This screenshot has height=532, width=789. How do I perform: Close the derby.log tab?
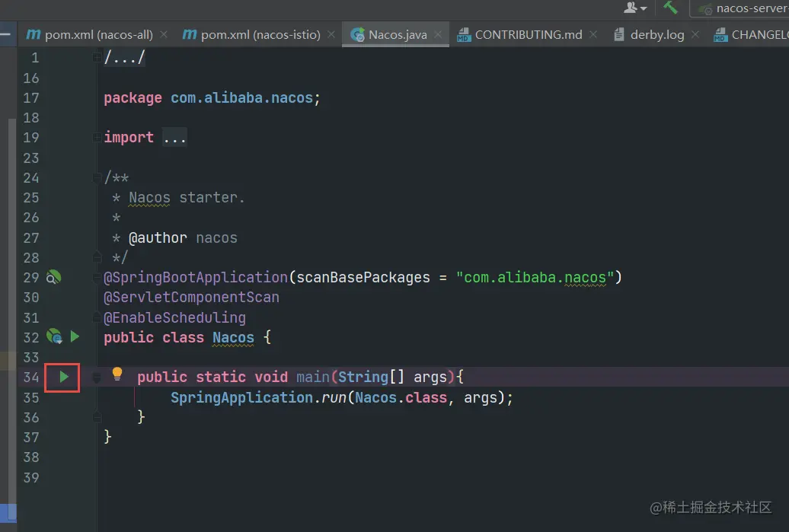click(695, 35)
